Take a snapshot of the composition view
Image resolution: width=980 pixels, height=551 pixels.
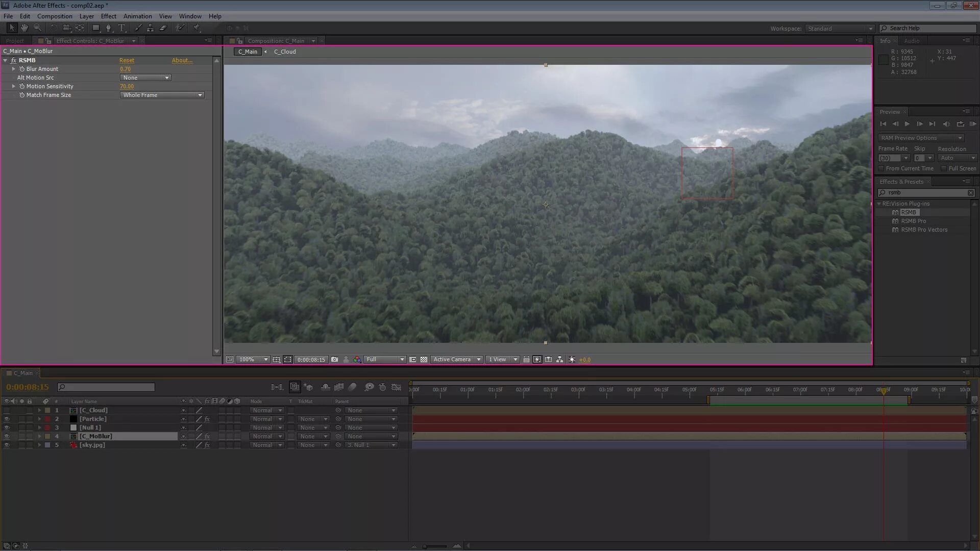[x=335, y=359]
